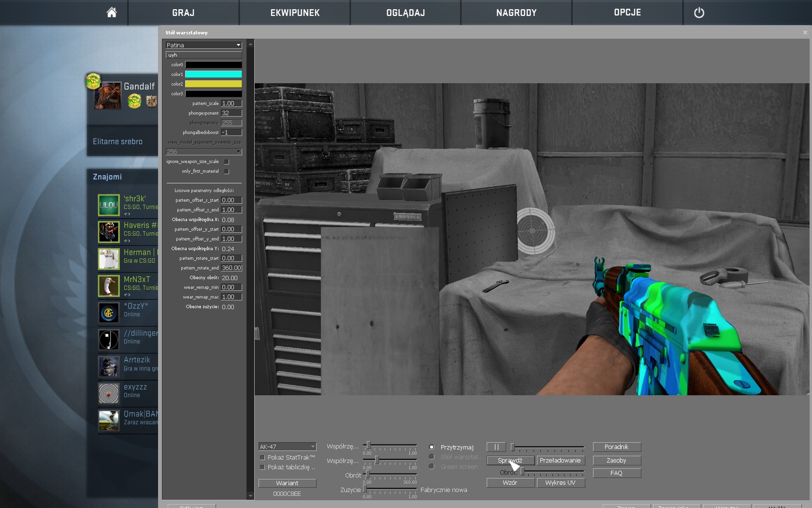Click spectate icon under Haveris

point(127,240)
